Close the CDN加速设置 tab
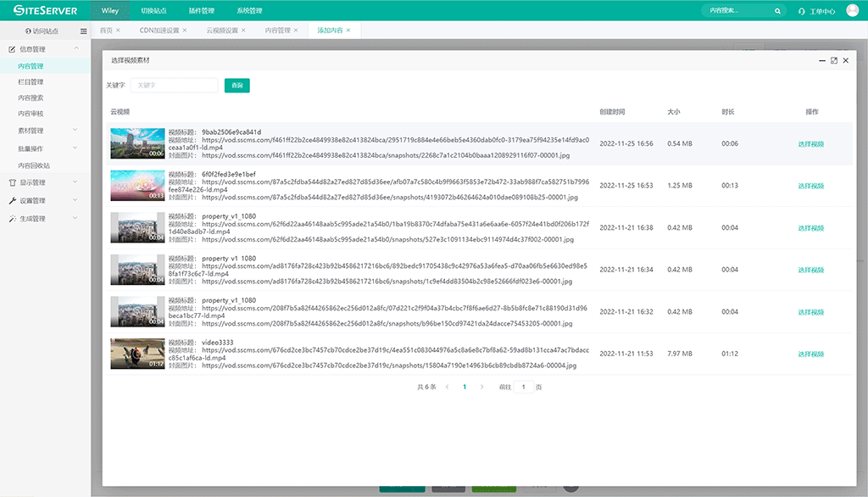 186,31
